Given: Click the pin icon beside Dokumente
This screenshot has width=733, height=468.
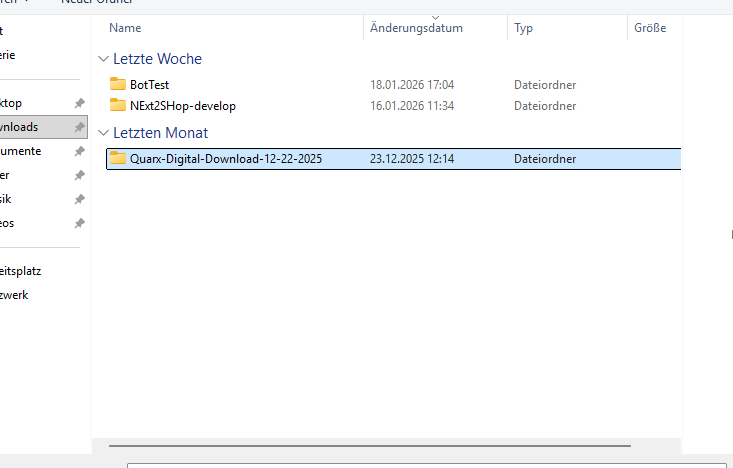Looking at the screenshot, I should (x=79, y=152).
